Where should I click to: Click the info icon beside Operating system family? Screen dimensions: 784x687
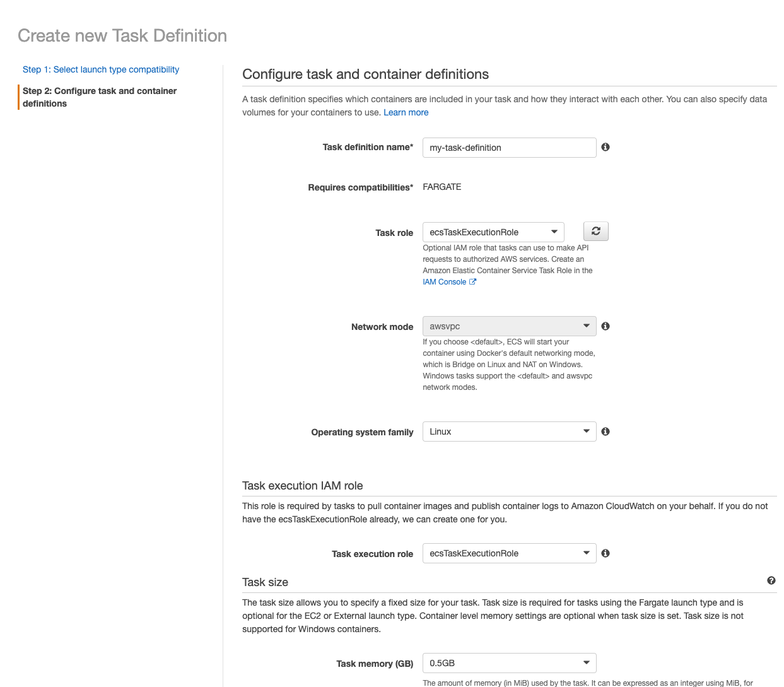tap(605, 431)
